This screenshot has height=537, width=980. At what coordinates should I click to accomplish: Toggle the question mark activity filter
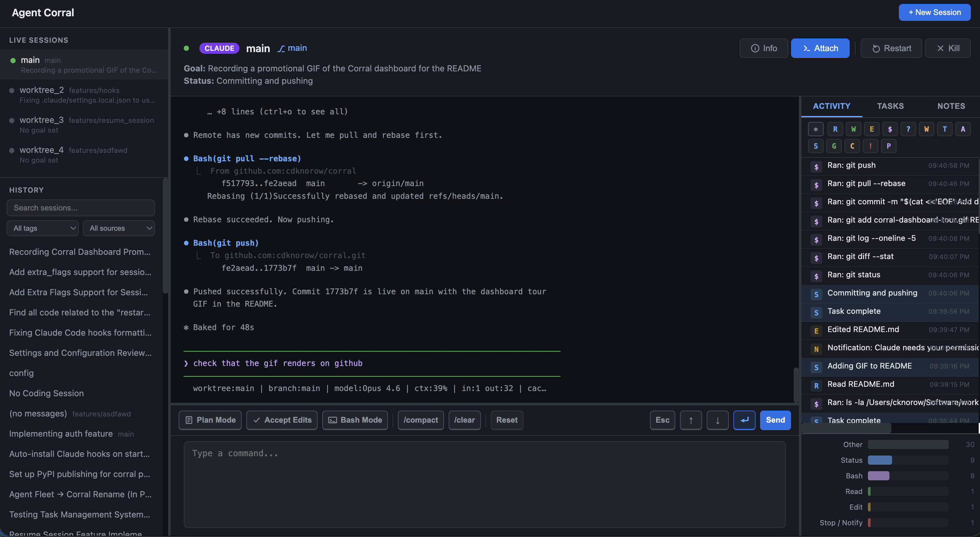pyautogui.click(x=908, y=129)
